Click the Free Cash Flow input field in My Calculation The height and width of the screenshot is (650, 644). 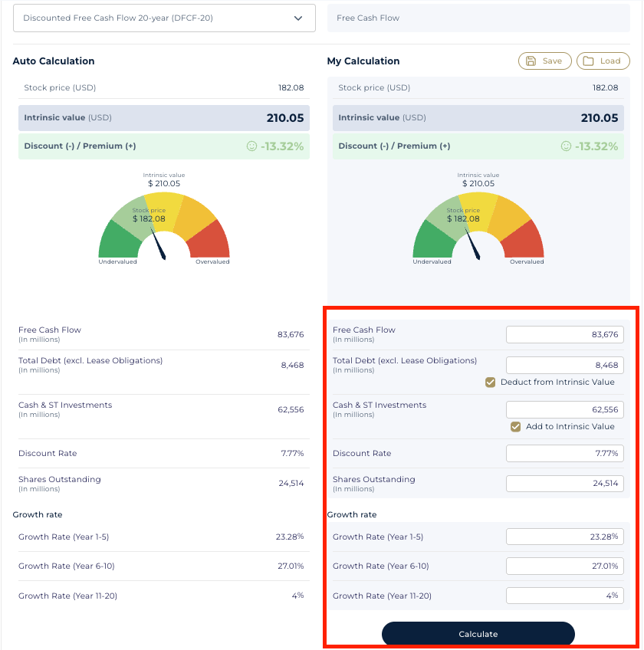pyautogui.click(x=564, y=334)
